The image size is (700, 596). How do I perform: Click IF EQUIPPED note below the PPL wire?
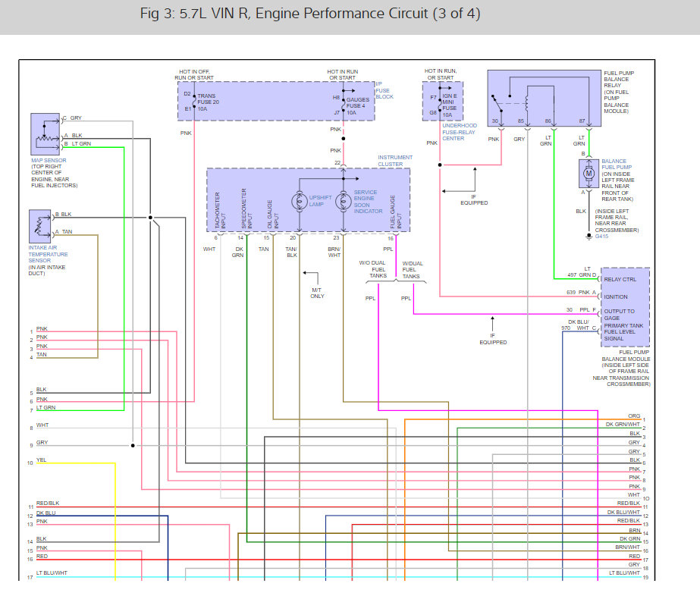point(493,339)
